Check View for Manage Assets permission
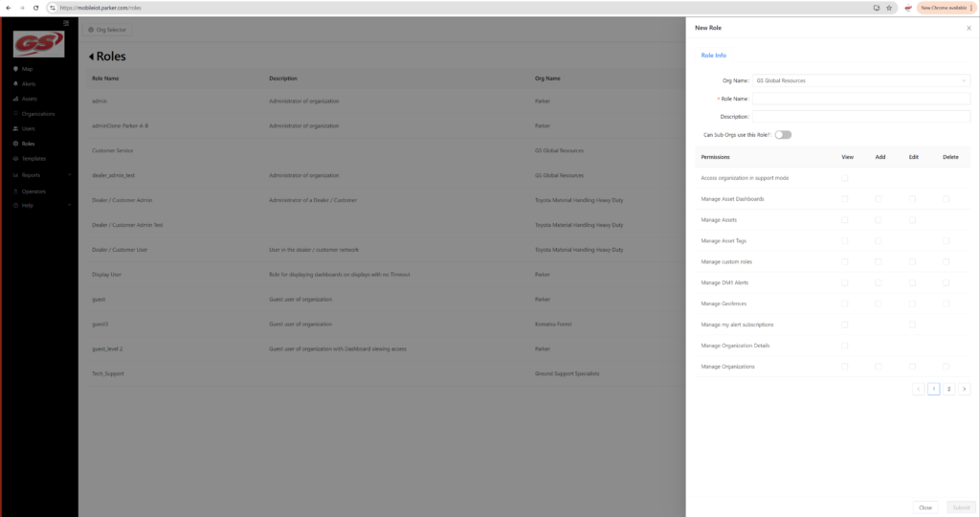The image size is (980, 517). click(844, 220)
